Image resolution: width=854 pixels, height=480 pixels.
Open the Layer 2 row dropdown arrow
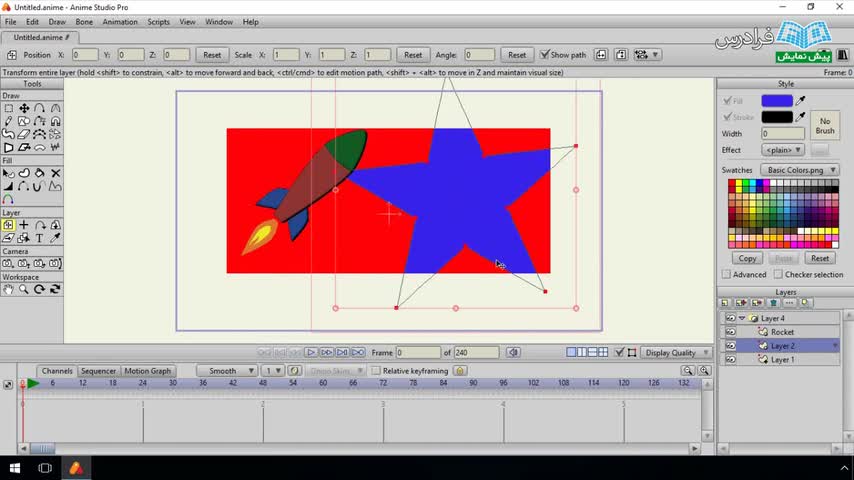tap(834, 346)
